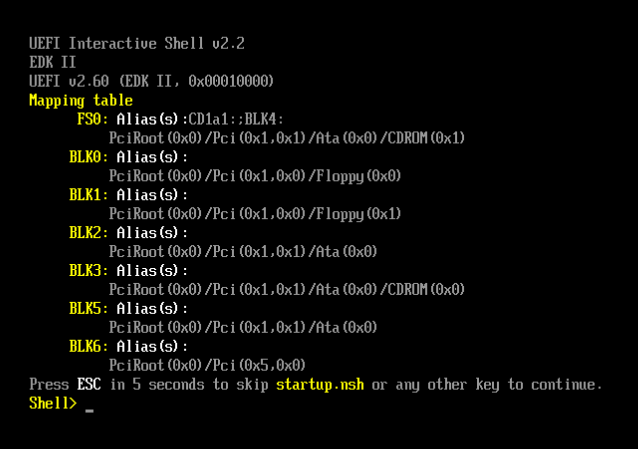Click the CDROM(0x0) device path line
Screen dimensions: 638x449
tap(287, 290)
